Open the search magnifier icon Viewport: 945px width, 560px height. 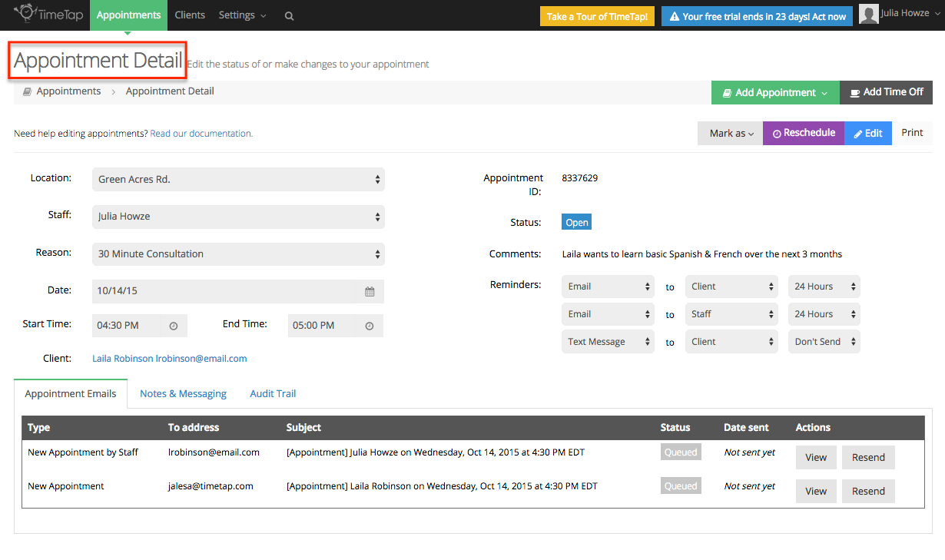(x=289, y=15)
